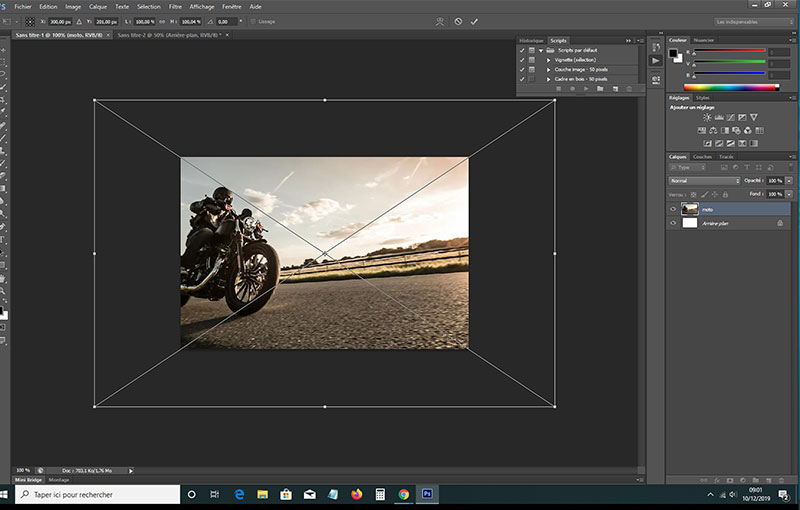This screenshot has width=800, height=510.
Task: Switch to the Historique tab
Action: coord(531,40)
